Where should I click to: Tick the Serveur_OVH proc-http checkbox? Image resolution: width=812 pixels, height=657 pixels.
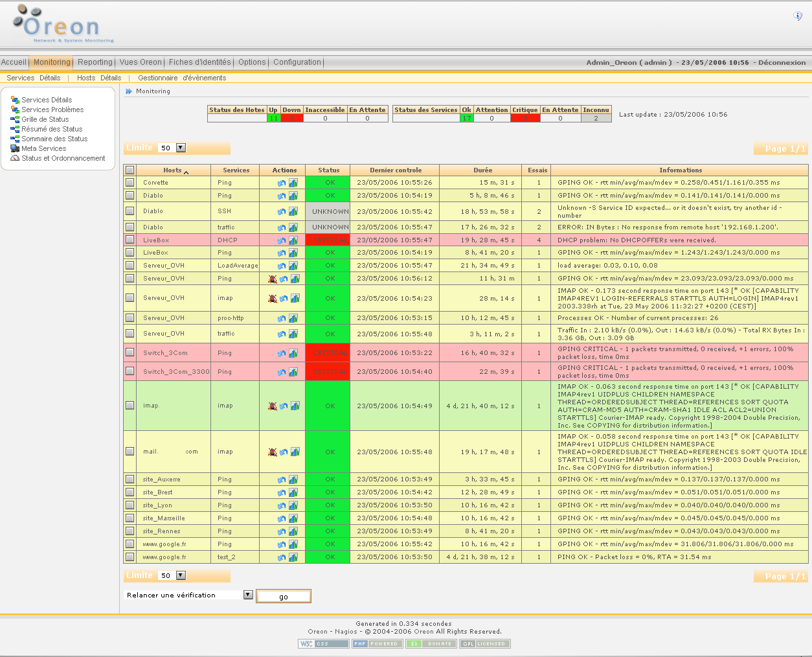click(130, 318)
